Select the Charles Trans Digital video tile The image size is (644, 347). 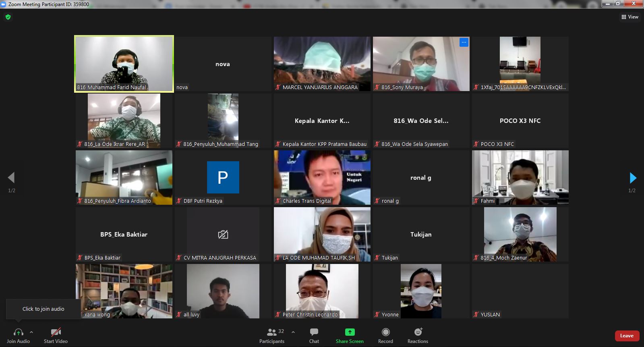tap(322, 177)
